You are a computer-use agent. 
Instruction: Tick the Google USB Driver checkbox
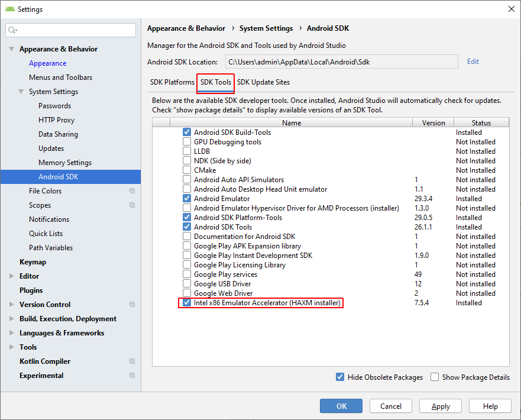(187, 284)
